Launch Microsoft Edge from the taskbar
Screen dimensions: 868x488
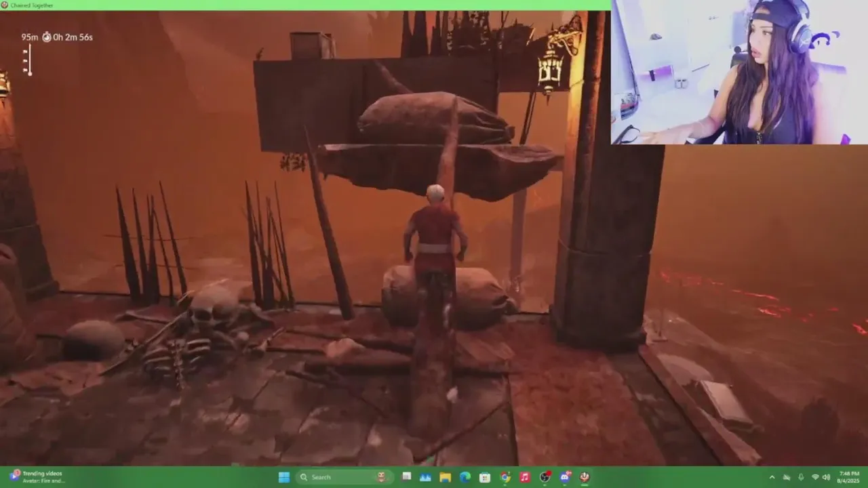(465, 477)
